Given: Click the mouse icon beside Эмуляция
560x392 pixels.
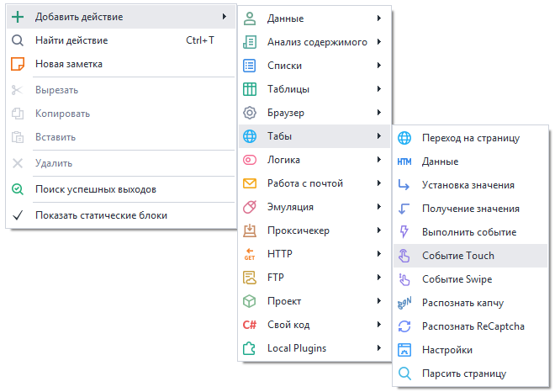Looking at the screenshot, I should coord(250,207).
